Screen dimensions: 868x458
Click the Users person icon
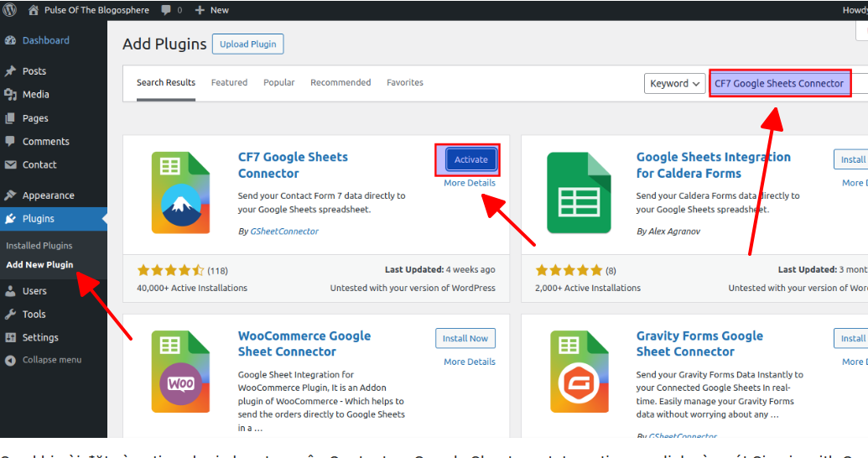click(11, 291)
